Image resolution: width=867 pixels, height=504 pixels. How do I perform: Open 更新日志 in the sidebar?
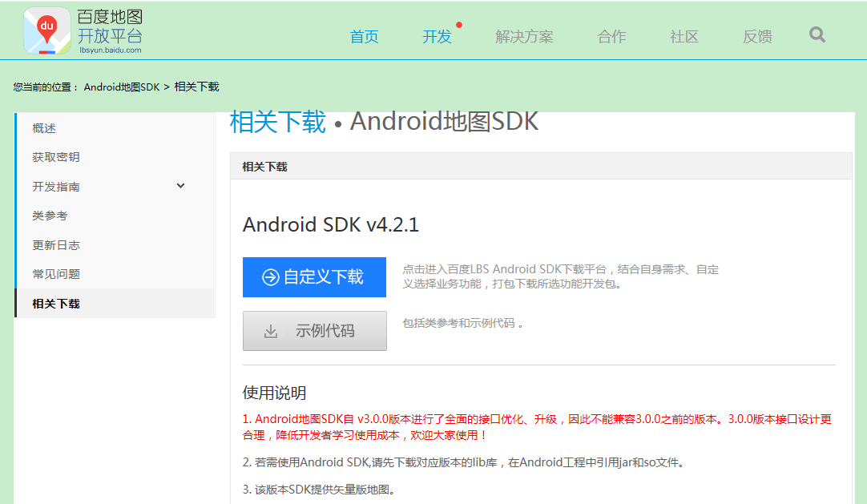(56, 245)
